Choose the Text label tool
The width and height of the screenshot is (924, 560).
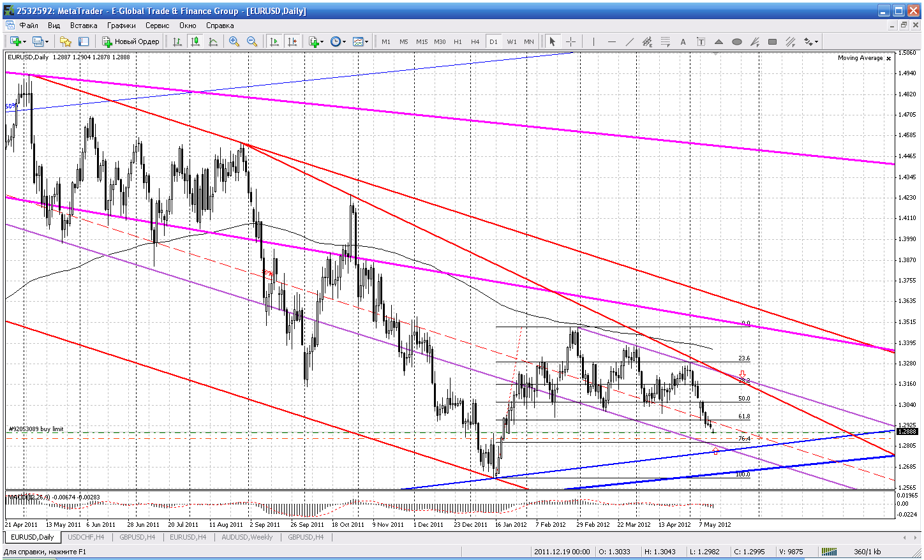683,41
